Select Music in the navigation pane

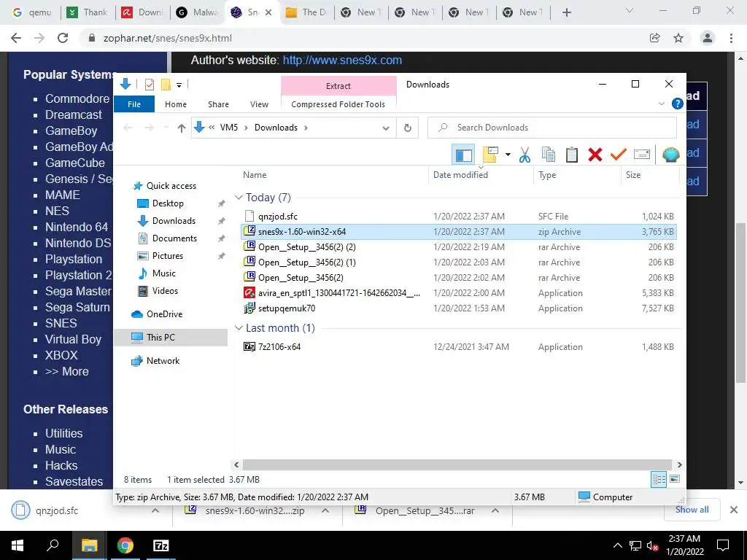tap(163, 273)
